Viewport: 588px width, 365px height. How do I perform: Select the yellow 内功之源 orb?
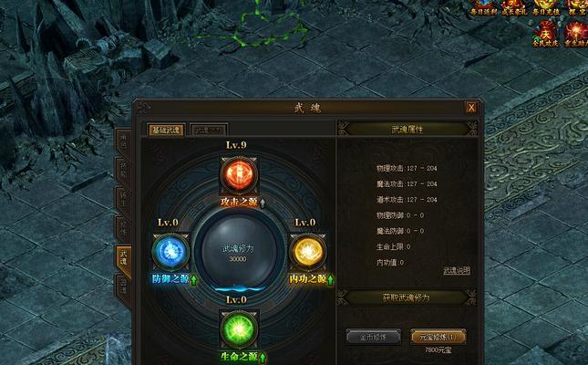[307, 251]
